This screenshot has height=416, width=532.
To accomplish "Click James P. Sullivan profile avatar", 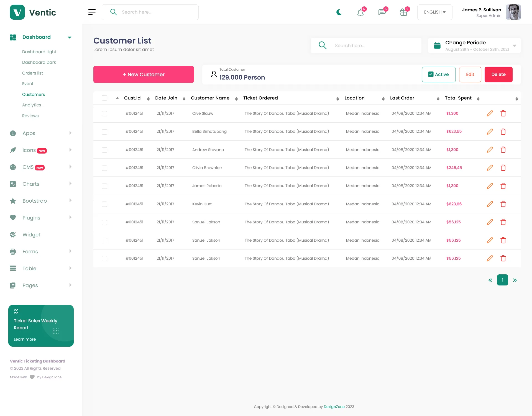I will pyautogui.click(x=513, y=12).
